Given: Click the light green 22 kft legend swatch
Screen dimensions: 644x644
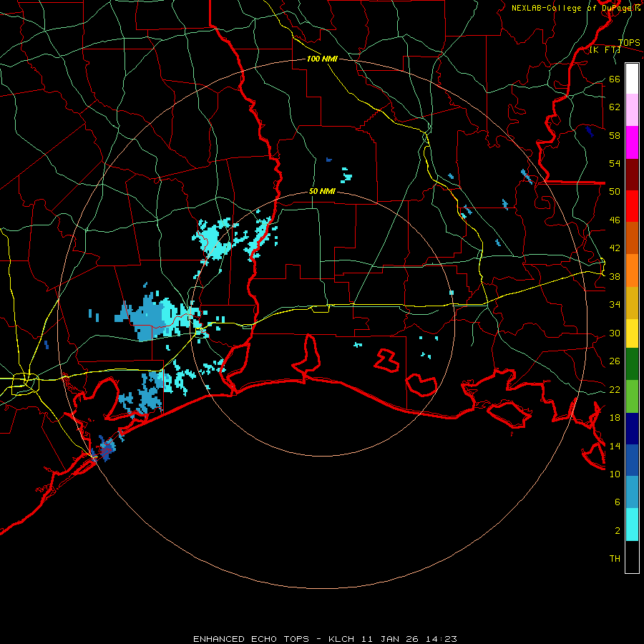Looking at the screenshot, I should pyautogui.click(x=632, y=396).
